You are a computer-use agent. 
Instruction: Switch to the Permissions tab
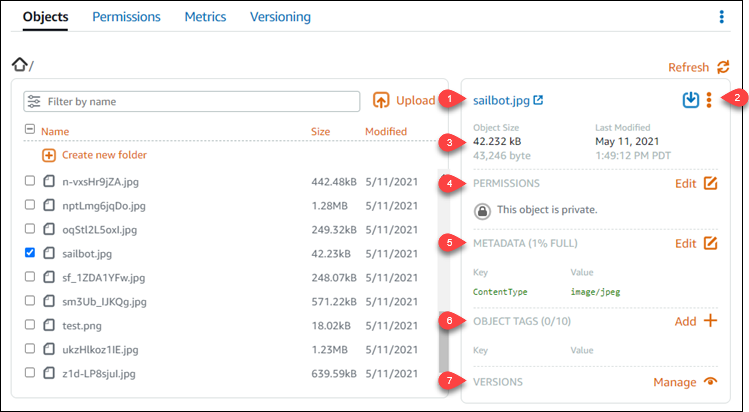tap(126, 17)
